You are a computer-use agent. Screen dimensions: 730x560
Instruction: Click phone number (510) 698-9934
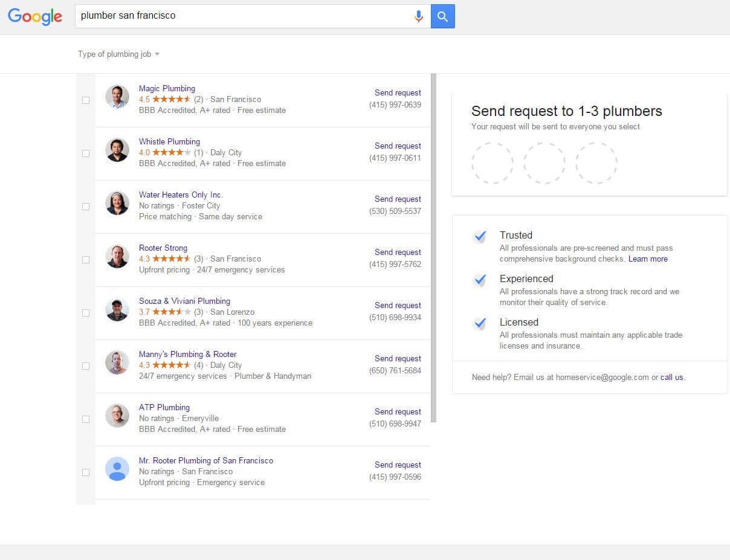coord(395,317)
